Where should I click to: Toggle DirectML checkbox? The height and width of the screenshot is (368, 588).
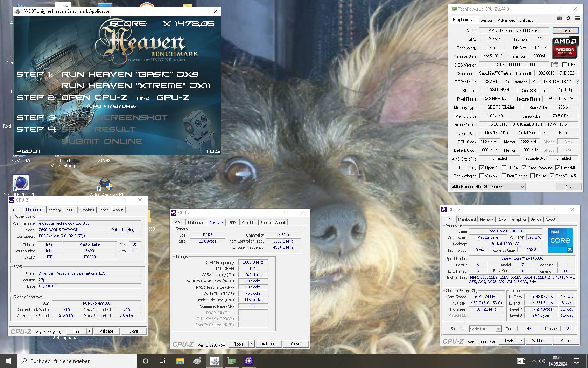558,168
